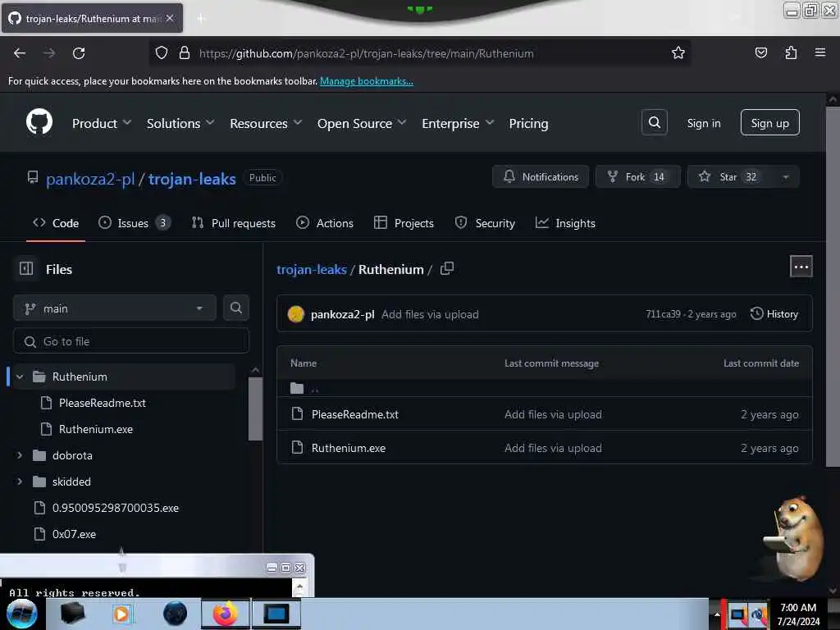Click search icon beside branch selector
840x630 pixels.
235,308
